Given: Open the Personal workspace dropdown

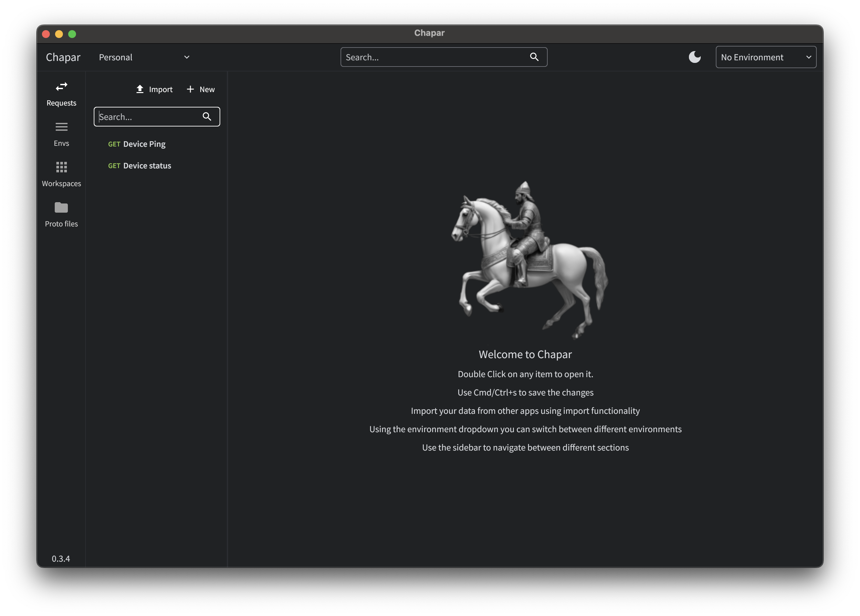Looking at the screenshot, I should [144, 57].
